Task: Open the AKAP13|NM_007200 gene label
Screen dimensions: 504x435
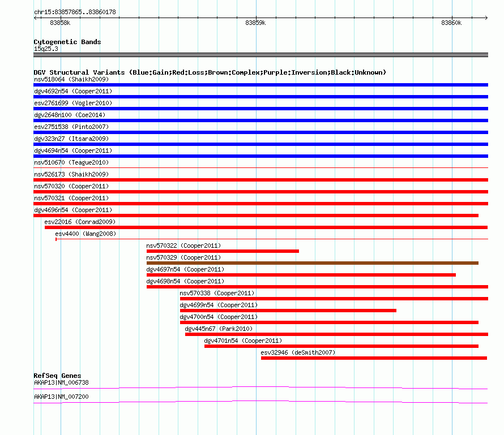Action: tap(61, 397)
